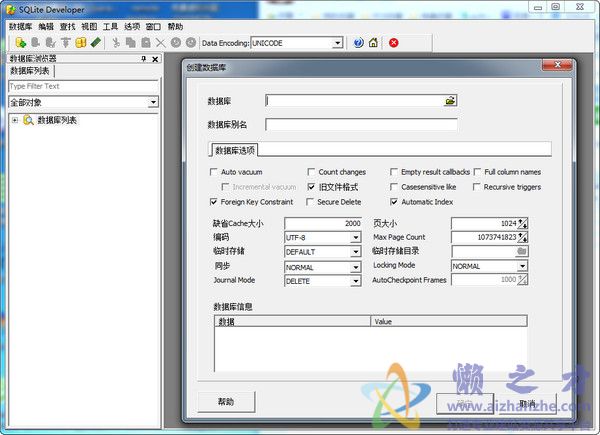Click the Home house toolbar icon
The width and height of the screenshot is (600, 435).
373,42
